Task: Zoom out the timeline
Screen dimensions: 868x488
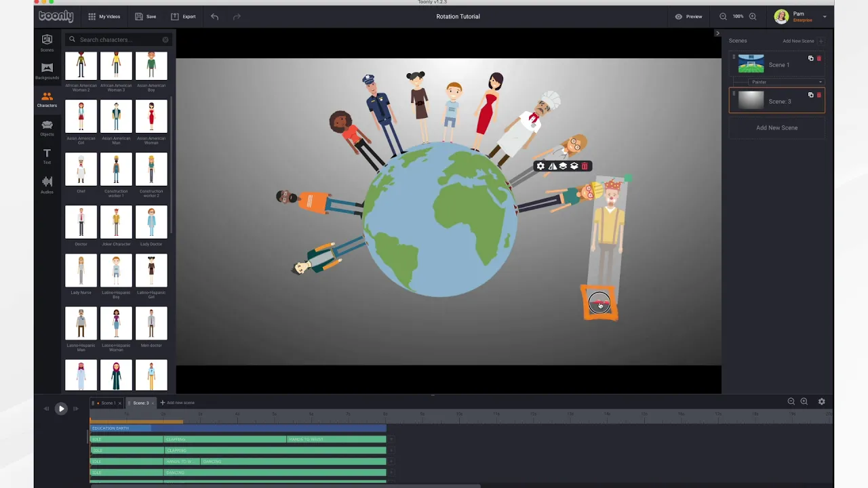Action: click(x=791, y=401)
